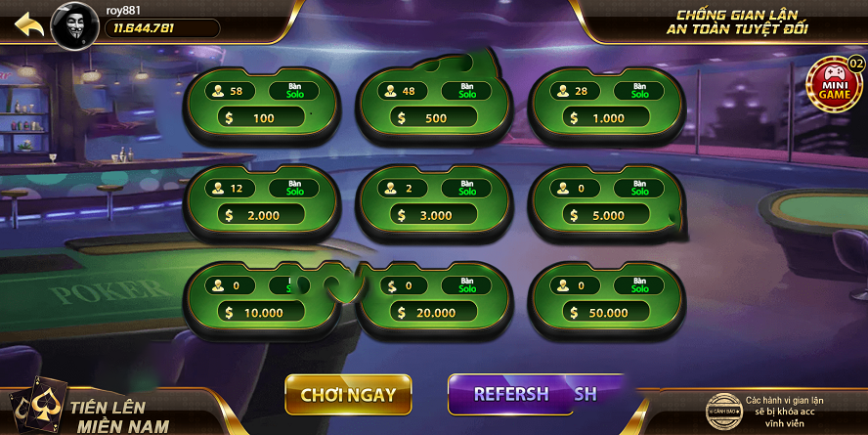
Task: Join the 10.000 bet table
Action: pos(262,299)
